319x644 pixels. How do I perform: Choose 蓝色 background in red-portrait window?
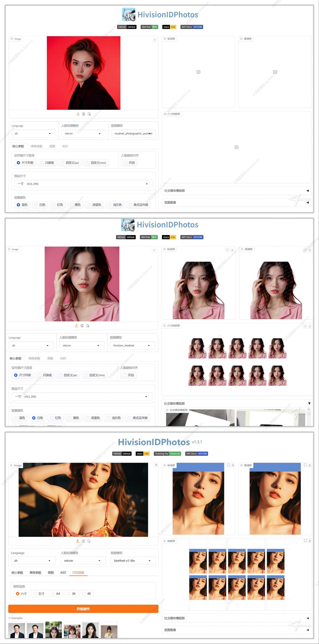22,205
